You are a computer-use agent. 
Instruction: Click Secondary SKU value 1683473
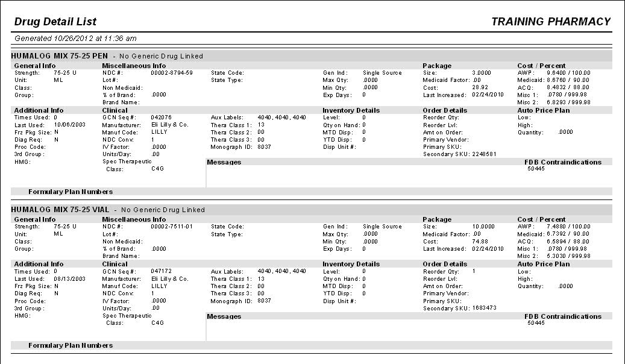click(485, 308)
